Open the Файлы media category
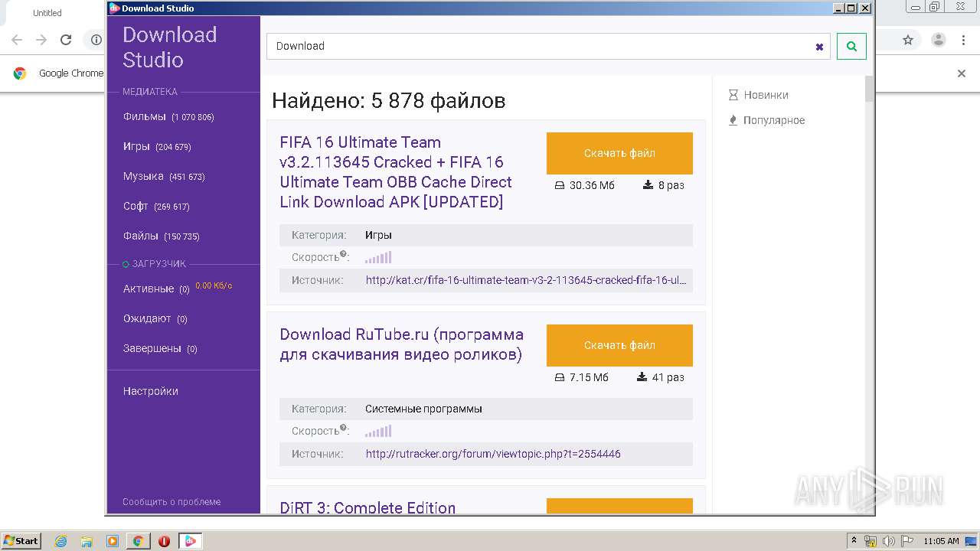 click(161, 236)
